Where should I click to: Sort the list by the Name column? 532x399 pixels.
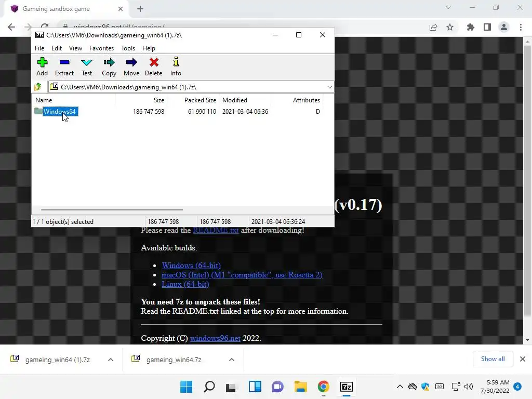(x=74, y=100)
